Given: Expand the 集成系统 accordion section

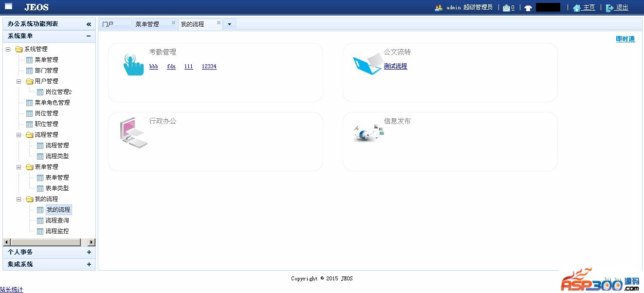Looking at the screenshot, I should tap(89, 264).
